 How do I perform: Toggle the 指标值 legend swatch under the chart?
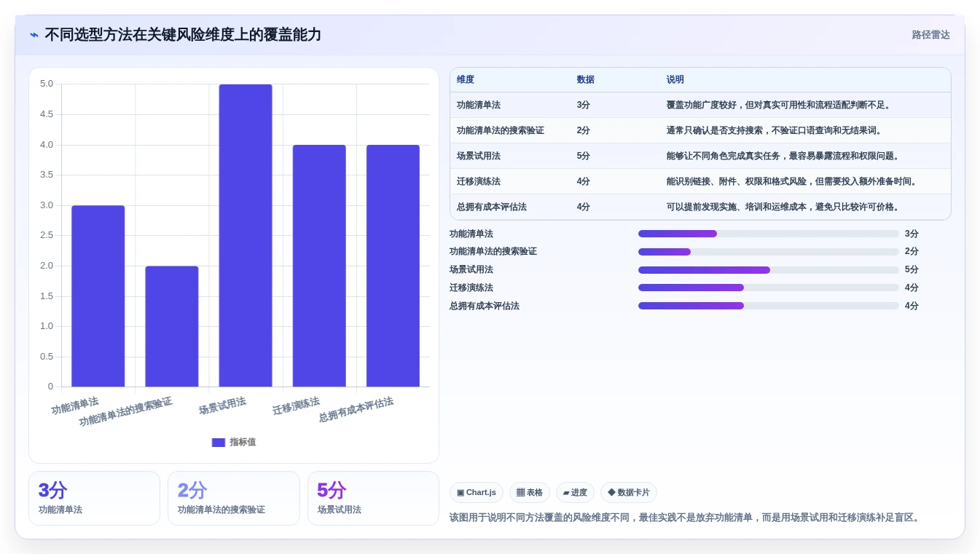[219, 442]
